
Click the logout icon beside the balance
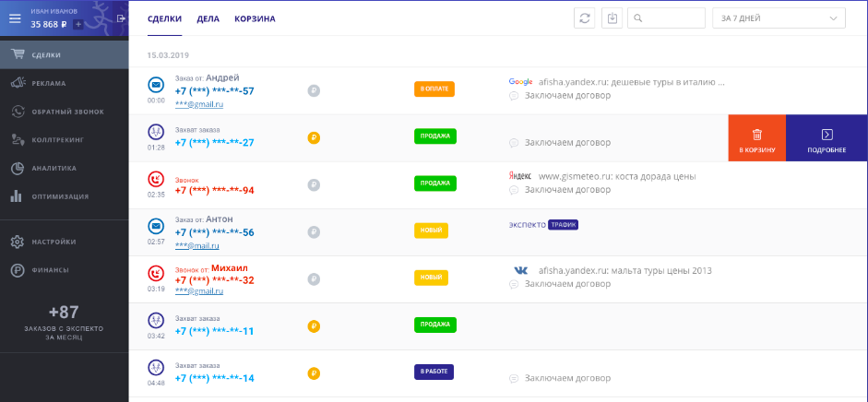(x=121, y=18)
